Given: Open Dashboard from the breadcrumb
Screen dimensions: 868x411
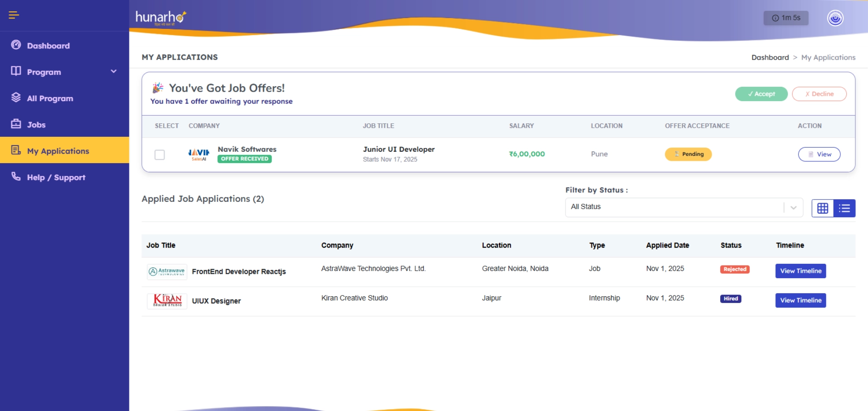Looking at the screenshot, I should pos(770,57).
